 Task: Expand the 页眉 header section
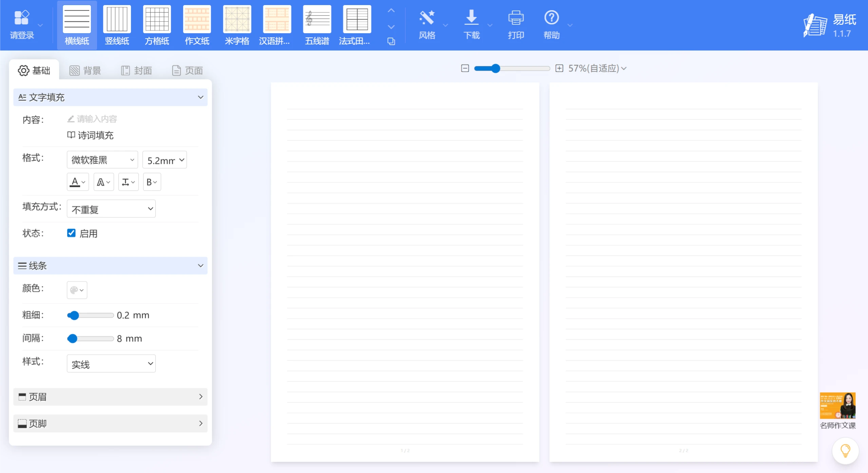point(110,397)
